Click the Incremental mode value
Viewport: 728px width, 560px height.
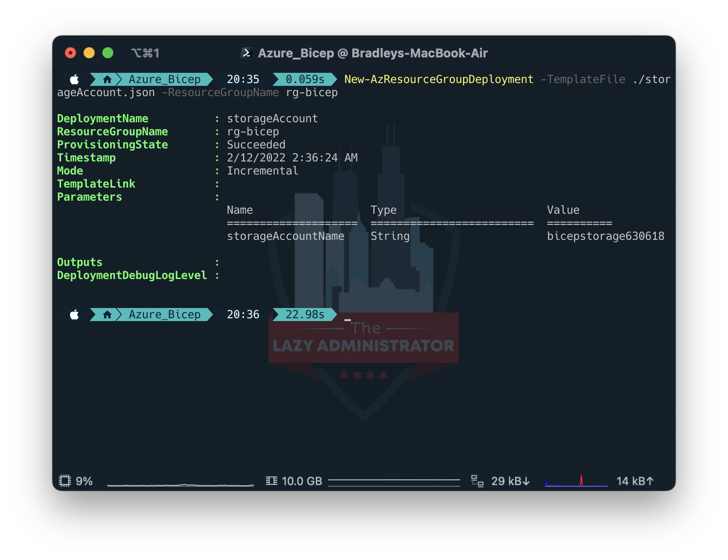point(263,171)
